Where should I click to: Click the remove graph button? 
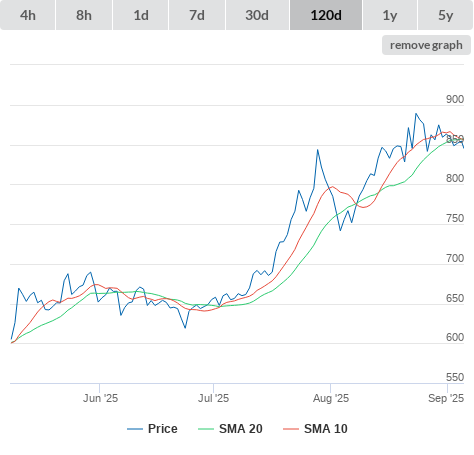click(426, 45)
